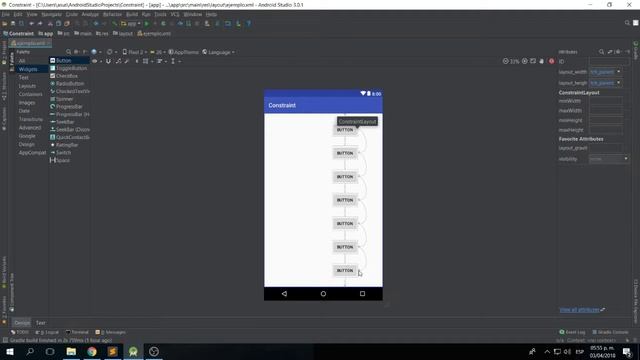The width and height of the screenshot is (640, 360).
Task: Click the Redo arrow in main toolbar
Action: [40, 24]
